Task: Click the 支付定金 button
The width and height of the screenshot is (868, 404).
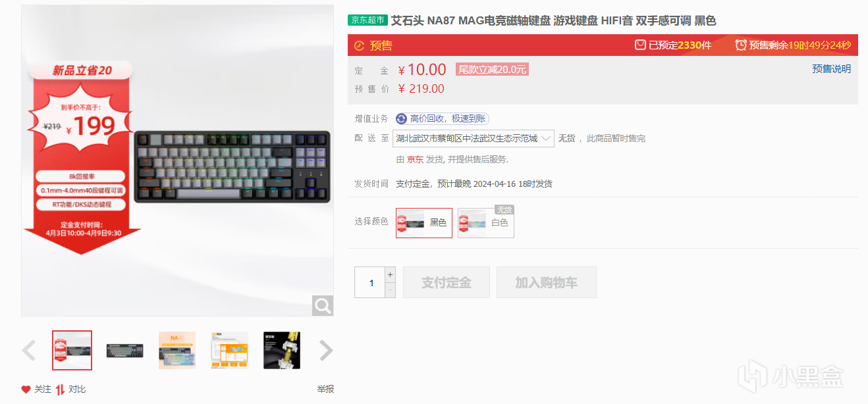Action: point(447,282)
